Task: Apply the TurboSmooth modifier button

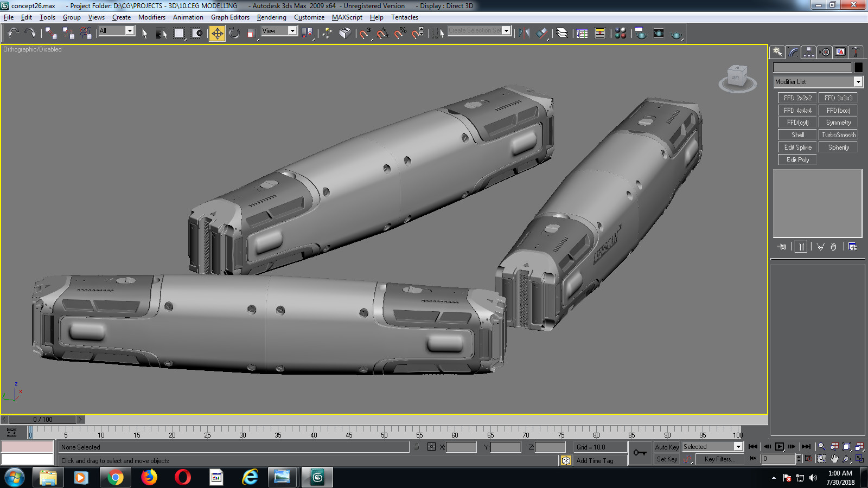Action: (838, 134)
